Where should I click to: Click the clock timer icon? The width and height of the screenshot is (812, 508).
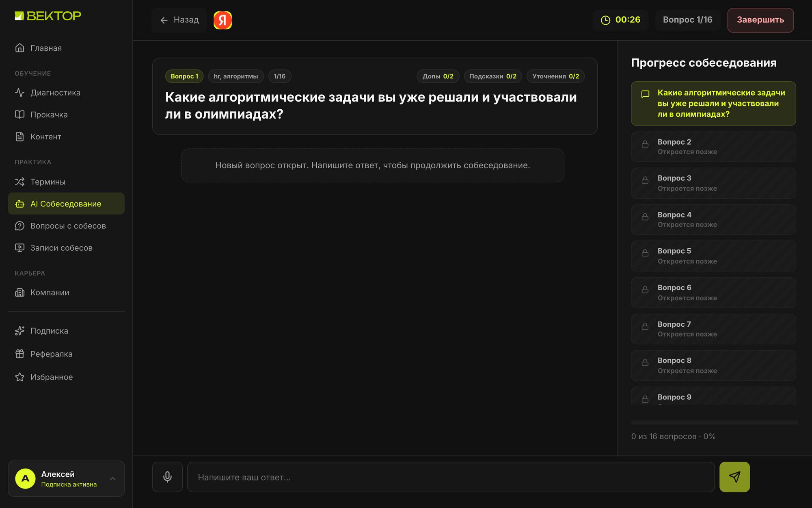pyautogui.click(x=605, y=20)
